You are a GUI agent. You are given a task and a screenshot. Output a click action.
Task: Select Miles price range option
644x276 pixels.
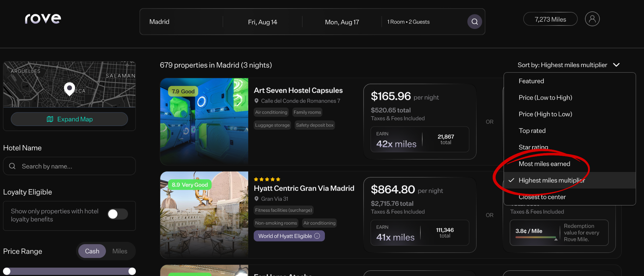pos(120,251)
